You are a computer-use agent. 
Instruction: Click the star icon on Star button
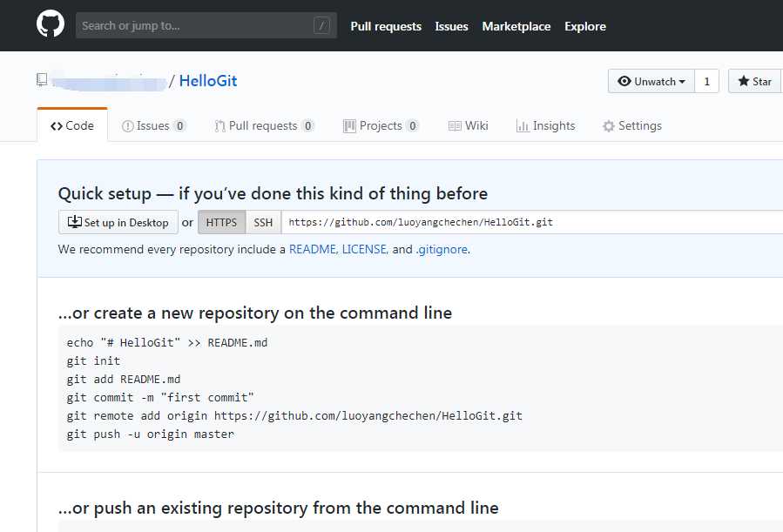coord(744,81)
